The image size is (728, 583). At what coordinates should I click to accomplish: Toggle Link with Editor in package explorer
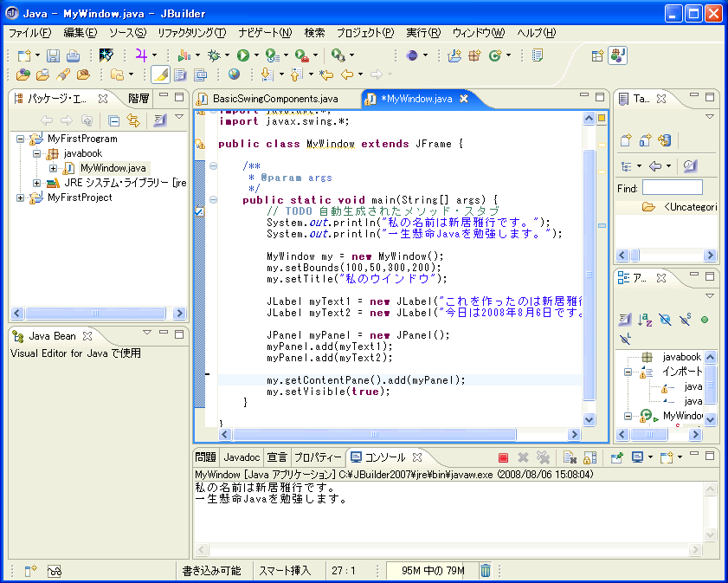tap(133, 121)
